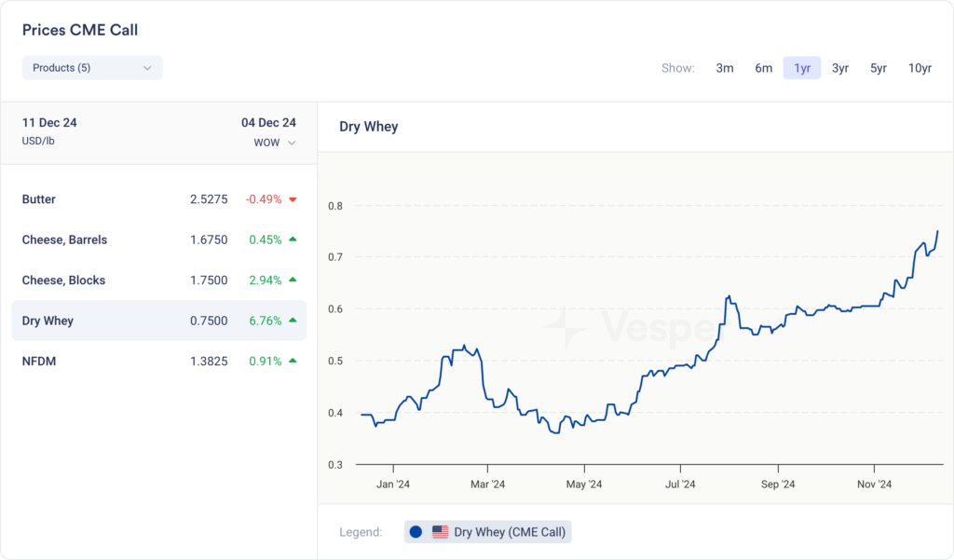Click green up arrow beside Cheese, Barrels
954x560 pixels.
click(x=293, y=239)
